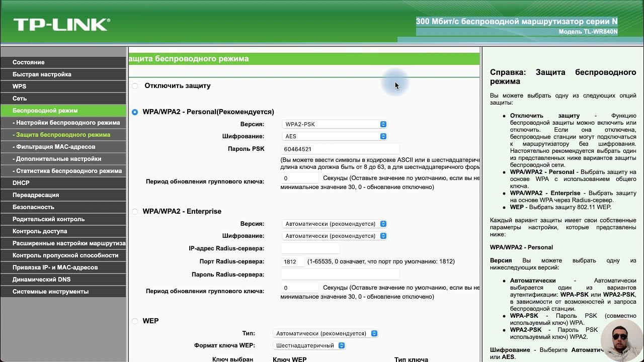Open Формат ключа WEP dropdown
644x362 pixels.
pos(309,345)
